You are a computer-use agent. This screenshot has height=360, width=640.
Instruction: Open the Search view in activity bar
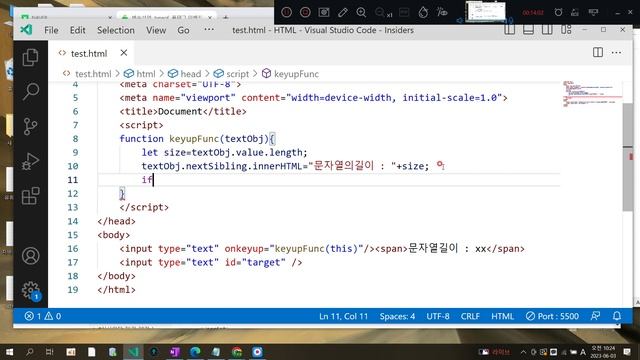[x=31, y=91]
